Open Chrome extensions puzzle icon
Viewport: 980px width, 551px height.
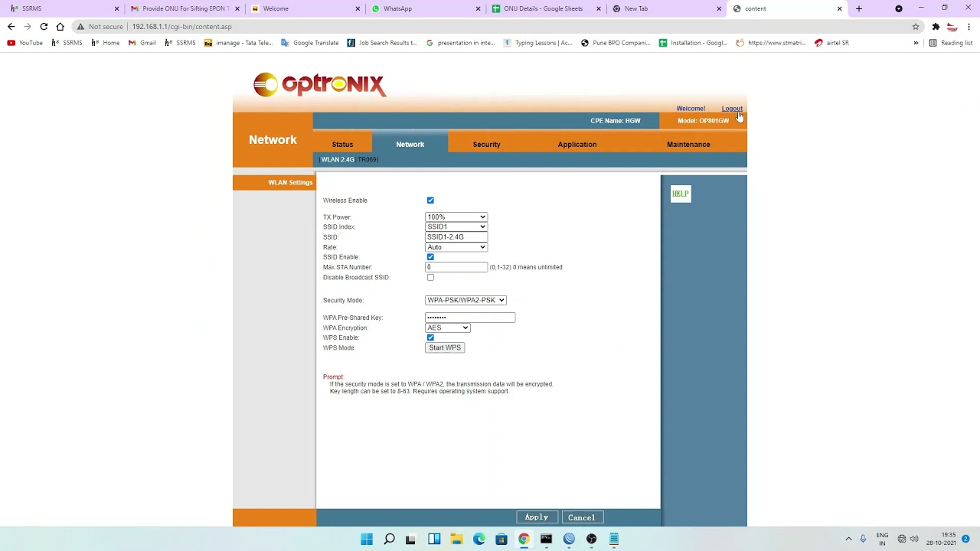[x=936, y=26]
